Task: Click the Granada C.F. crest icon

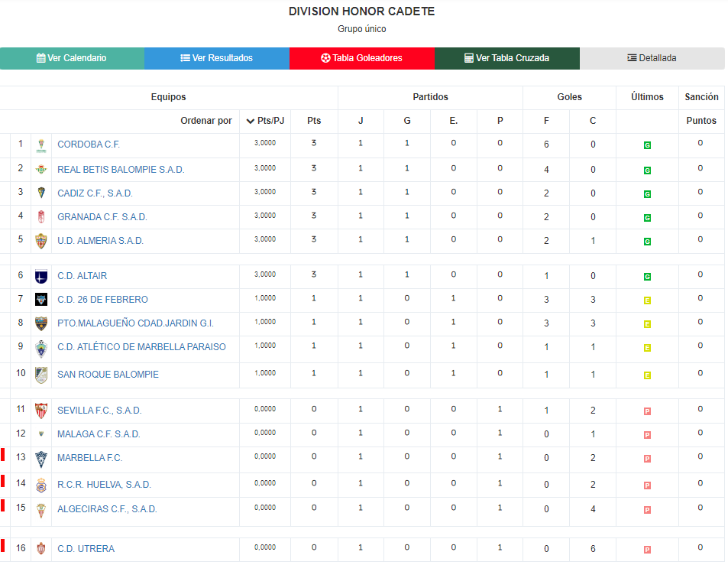Action: tap(41, 216)
